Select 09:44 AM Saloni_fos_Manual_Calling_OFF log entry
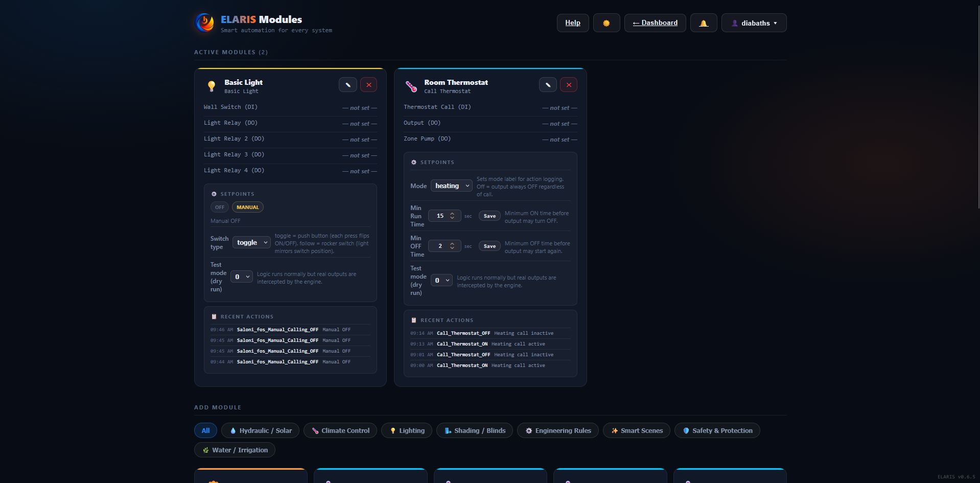This screenshot has height=483, width=980. click(x=290, y=362)
